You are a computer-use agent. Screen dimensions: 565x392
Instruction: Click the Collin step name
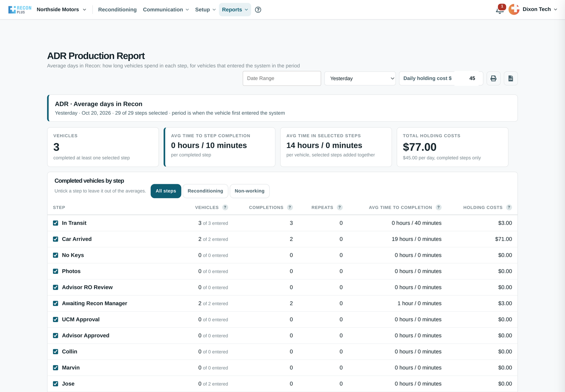(x=70, y=352)
